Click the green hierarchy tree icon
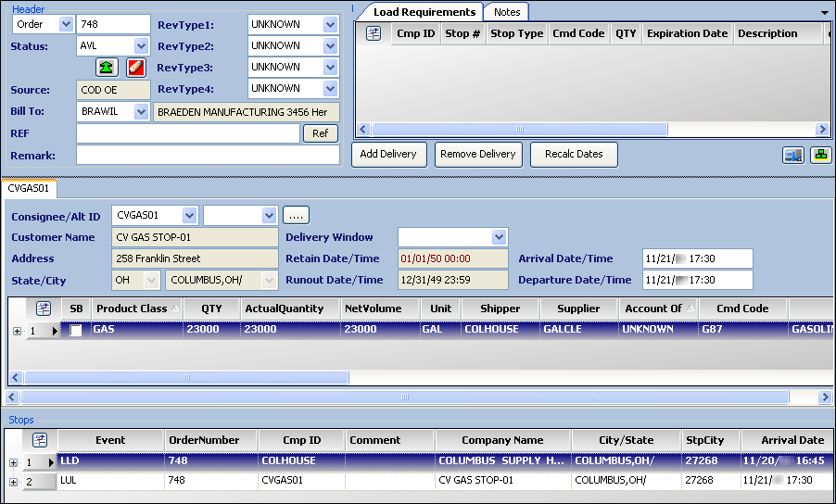Viewport: 836px width, 504px height. [x=820, y=155]
